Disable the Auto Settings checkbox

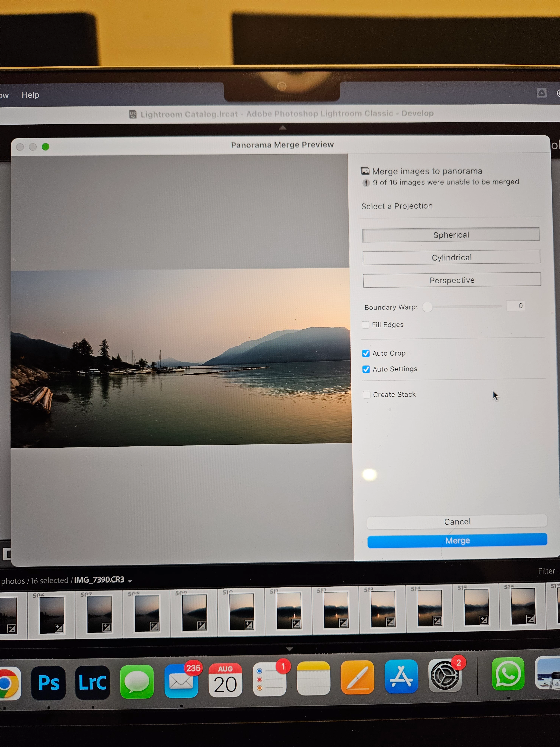tap(366, 369)
